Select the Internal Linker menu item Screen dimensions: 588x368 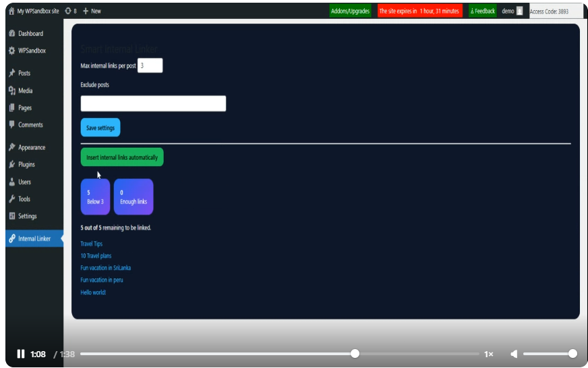tap(34, 238)
